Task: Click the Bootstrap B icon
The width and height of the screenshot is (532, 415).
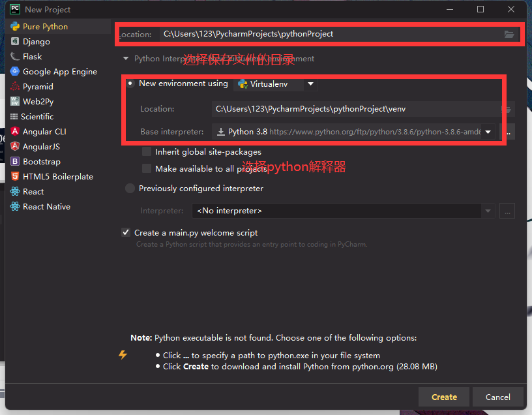Action: 15,161
